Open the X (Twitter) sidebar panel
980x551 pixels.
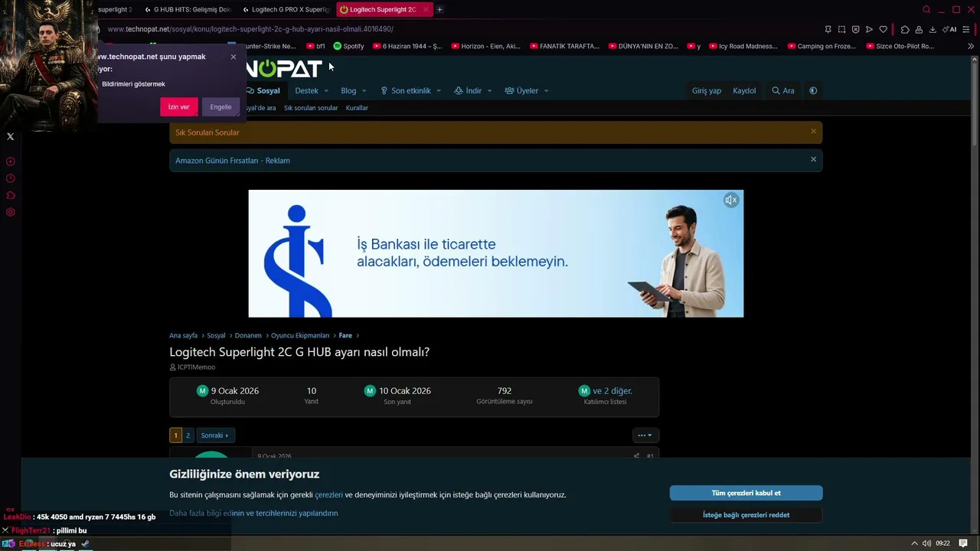pos(11,137)
